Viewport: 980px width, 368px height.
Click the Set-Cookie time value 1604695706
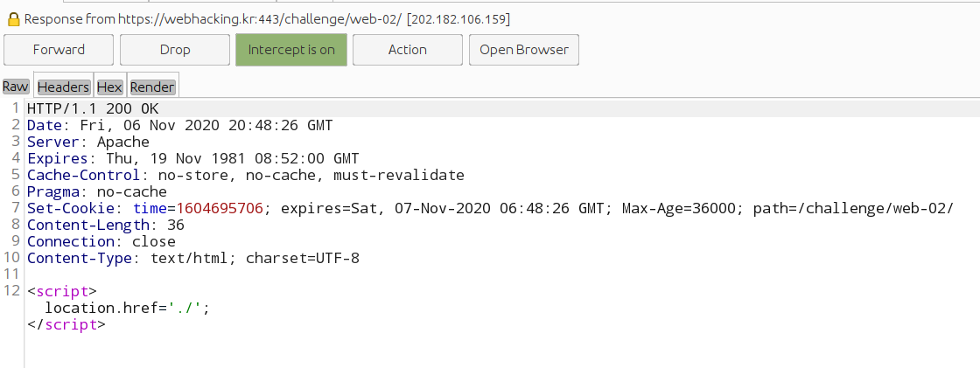click(220, 208)
